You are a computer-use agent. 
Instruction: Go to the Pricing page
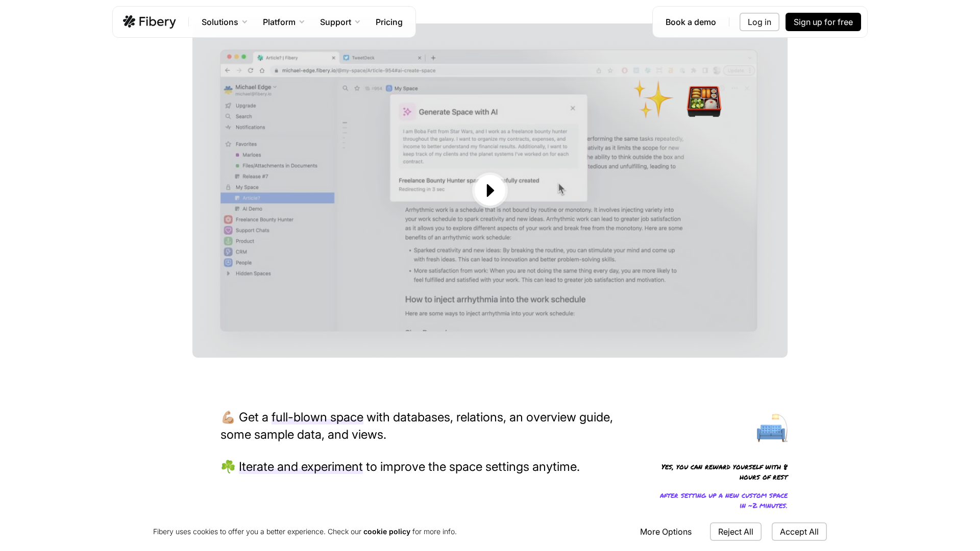click(389, 22)
